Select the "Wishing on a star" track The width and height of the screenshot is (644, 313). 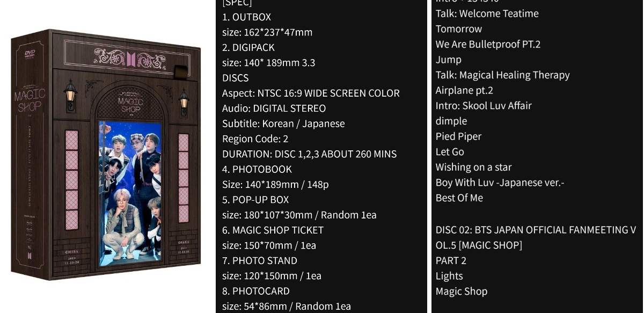pos(474,167)
